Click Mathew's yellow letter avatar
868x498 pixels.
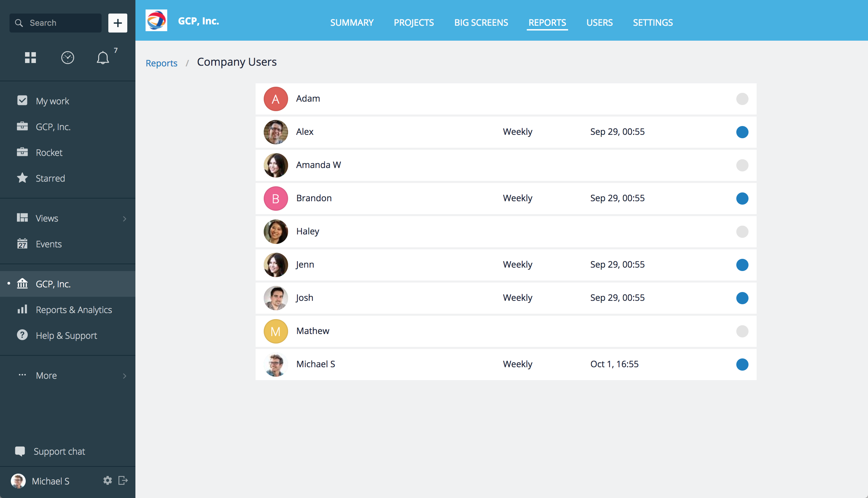(276, 331)
